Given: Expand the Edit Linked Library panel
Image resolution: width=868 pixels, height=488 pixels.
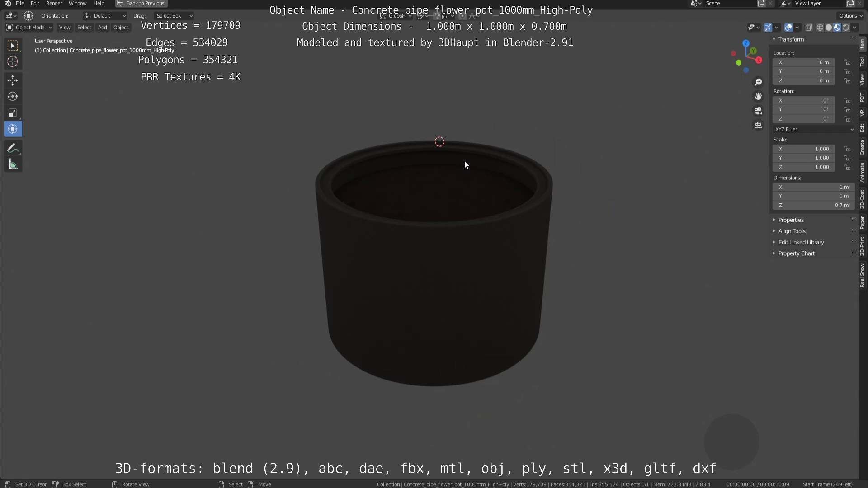Looking at the screenshot, I should [x=801, y=242].
